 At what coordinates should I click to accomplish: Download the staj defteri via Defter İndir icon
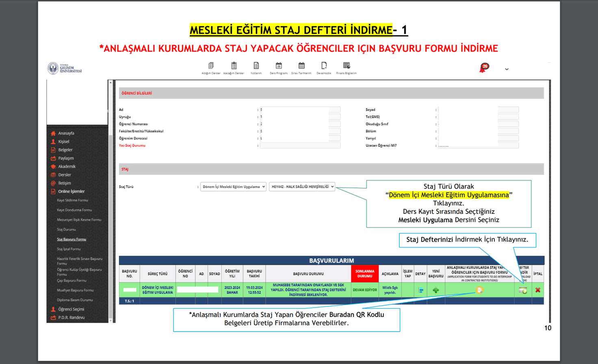coord(523,290)
